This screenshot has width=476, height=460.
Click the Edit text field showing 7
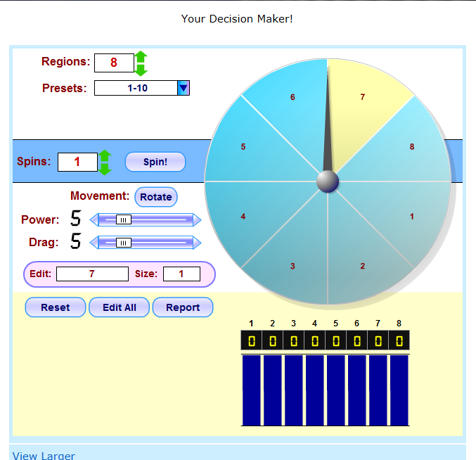tap(92, 274)
